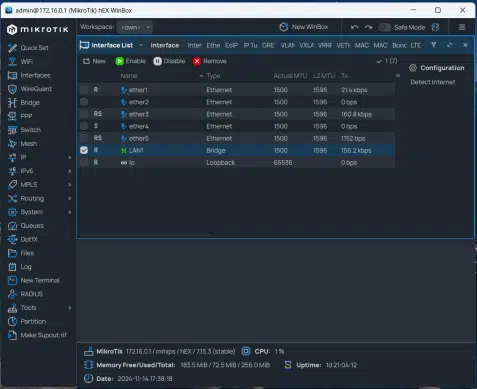
Task: Select the ether4 interface name
Action: (139, 126)
